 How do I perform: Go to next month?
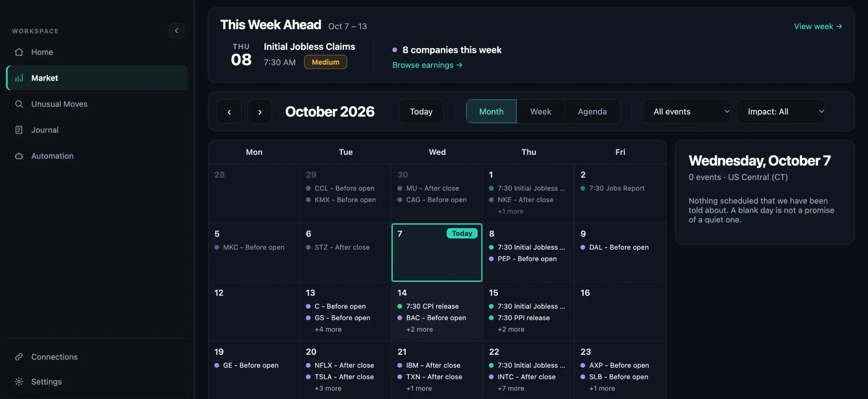[x=260, y=112]
